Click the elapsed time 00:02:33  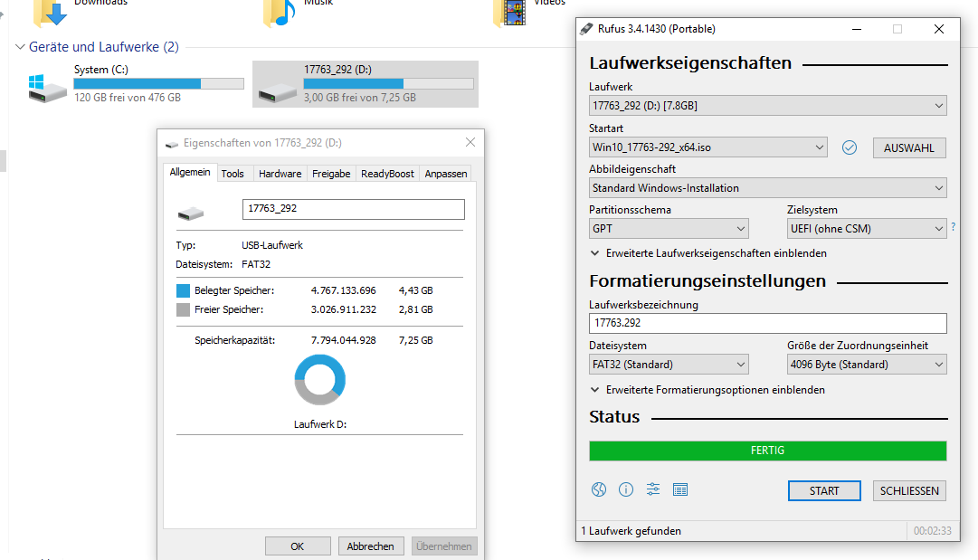point(933,531)
